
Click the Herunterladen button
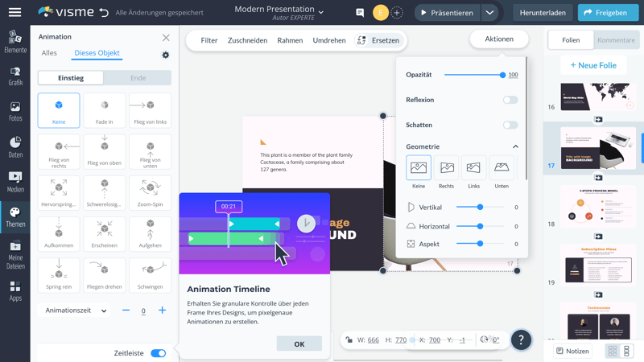(x=543, y=13)
